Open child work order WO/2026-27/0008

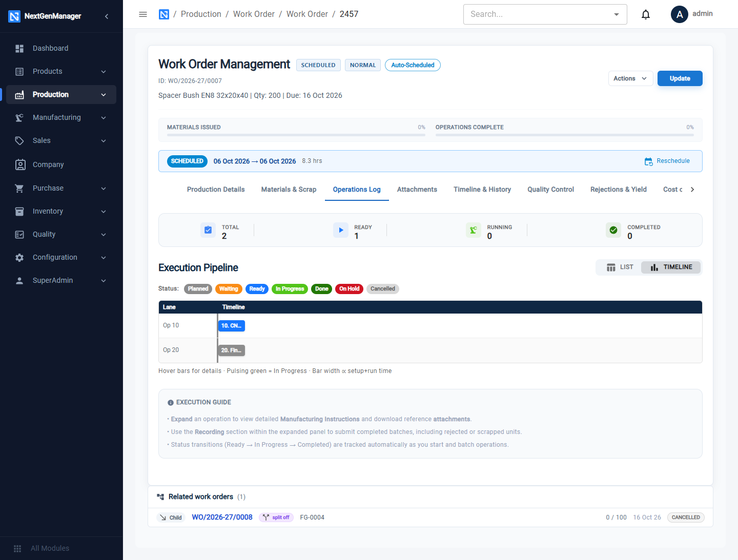(x=222, y=517)
